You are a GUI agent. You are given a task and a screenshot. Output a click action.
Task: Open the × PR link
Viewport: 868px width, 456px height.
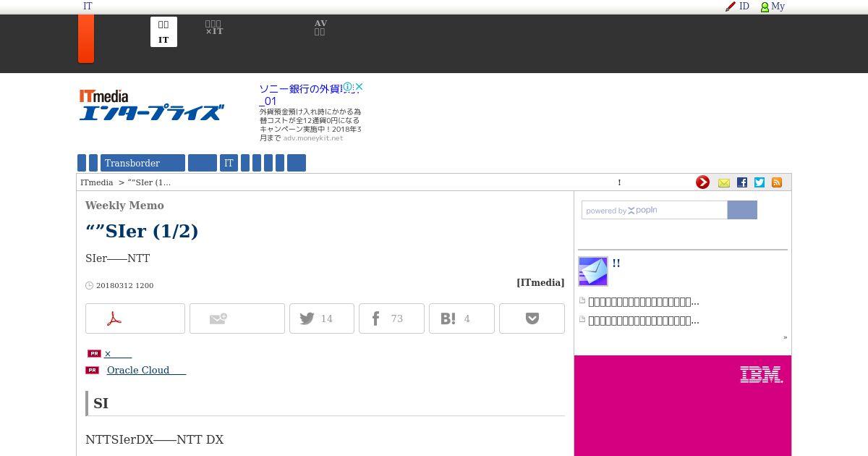(119, 354)
